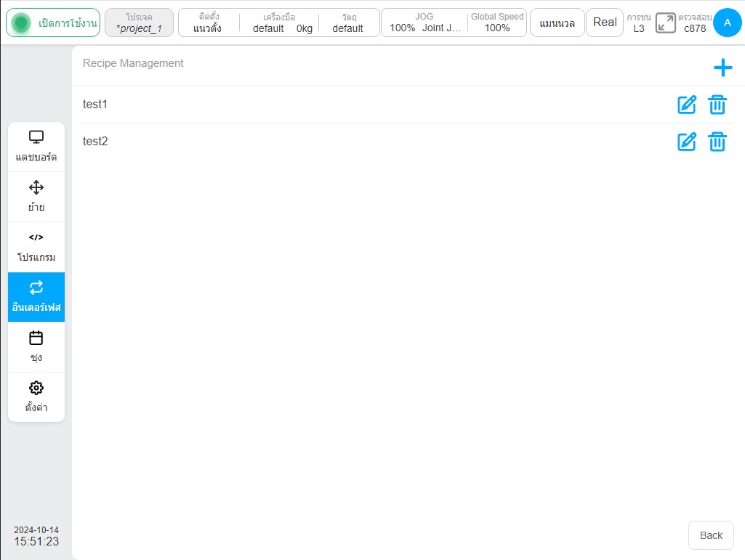Viewport: 745px width, 560px height.
Task: Toggle fullscreen with expand arrows icon
Action: pyautogui.click(x=665, y=23)
